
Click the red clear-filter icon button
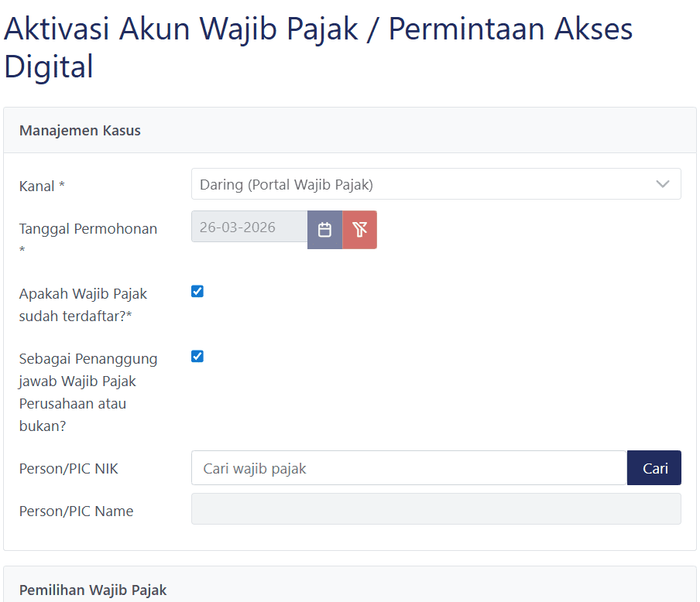click(359, 230)
